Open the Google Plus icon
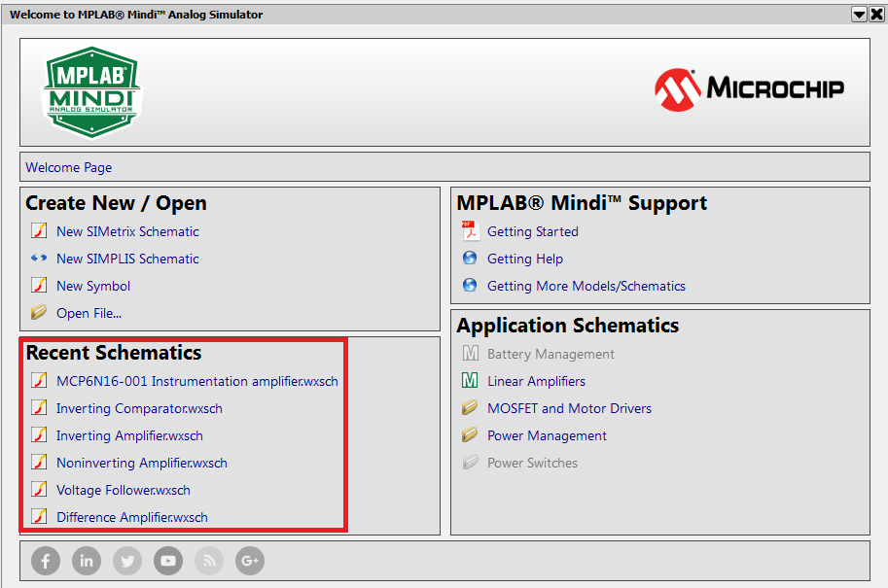Screen dimensions: 888x588 pyautogui.click(x=250, y=561)
